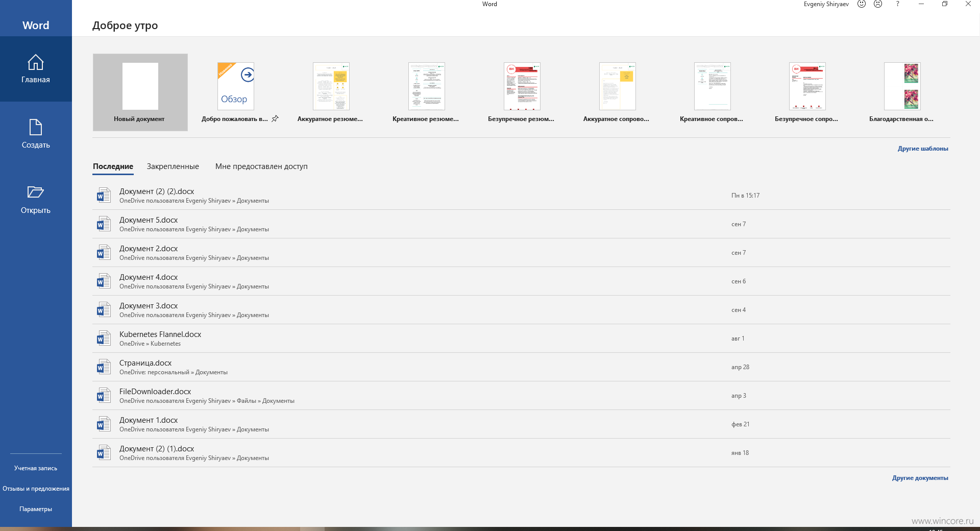The height and width of the screenshot is (531, 980).
Task: Open FileDownloader.docx file name
Action: 155,392
